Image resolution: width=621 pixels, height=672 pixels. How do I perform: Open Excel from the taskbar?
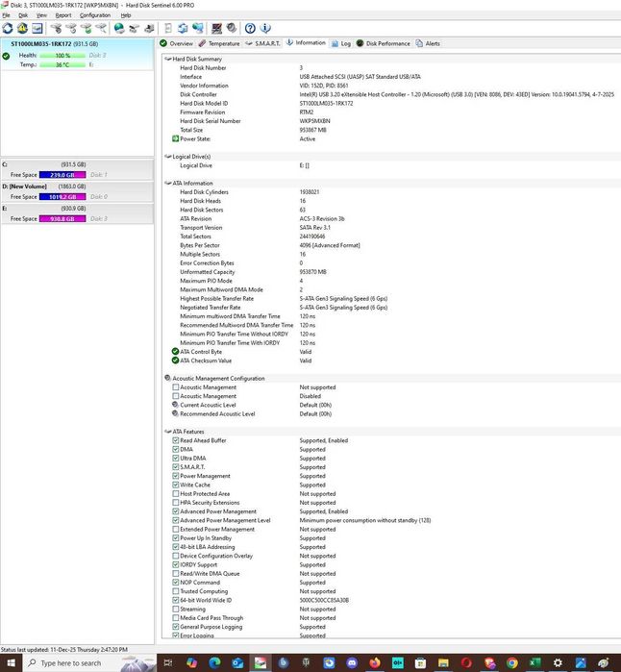pos(534,663)
